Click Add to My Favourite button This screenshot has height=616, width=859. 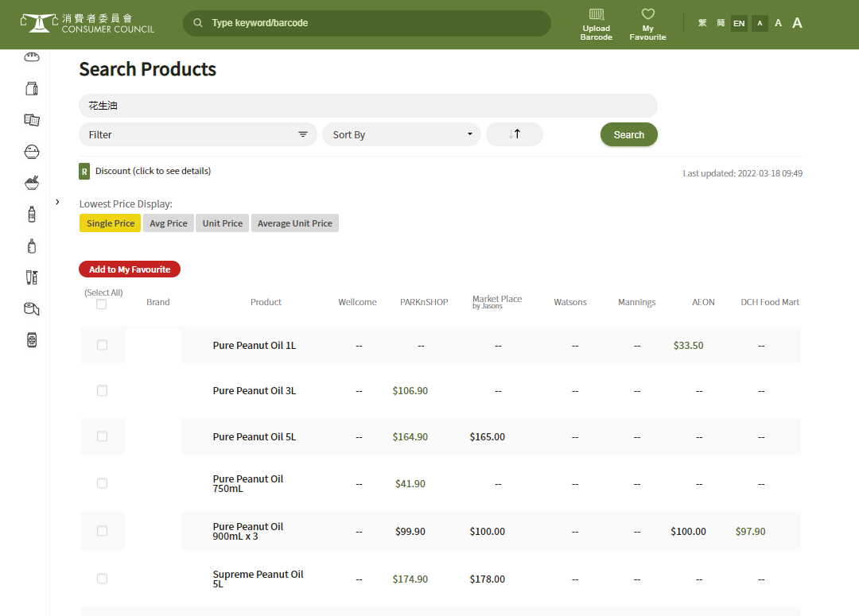(x=130, y=269)
